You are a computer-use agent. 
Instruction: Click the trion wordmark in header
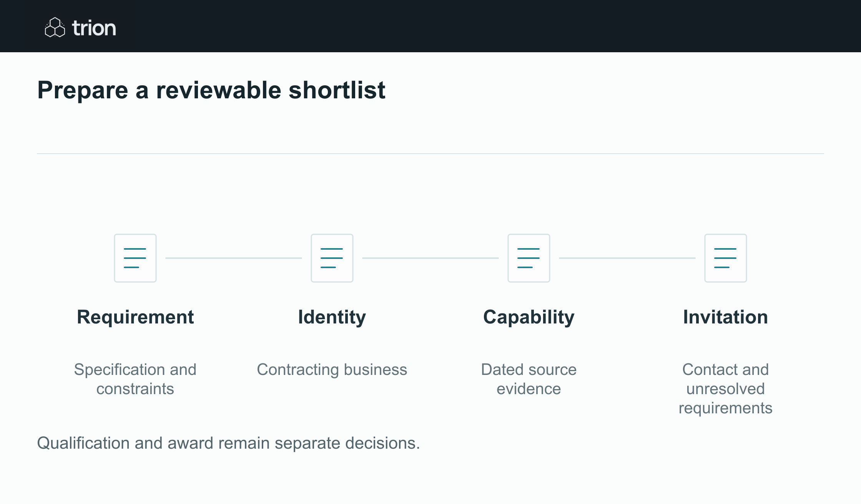pyautogui.click(x=94, y=28)
